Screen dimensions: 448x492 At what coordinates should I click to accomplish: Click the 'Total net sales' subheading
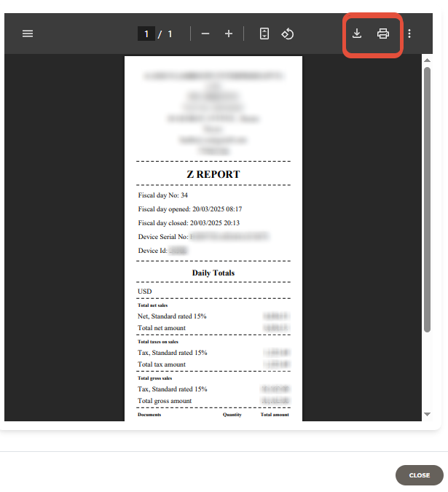pyautogui.click(x=153, y=305)
